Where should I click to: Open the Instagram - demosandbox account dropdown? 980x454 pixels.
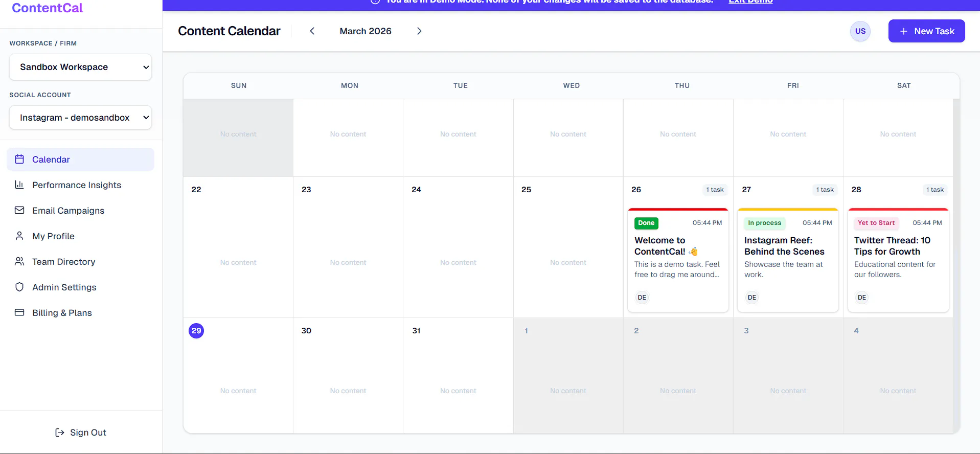pyautogui.click(x=80, y=118)
